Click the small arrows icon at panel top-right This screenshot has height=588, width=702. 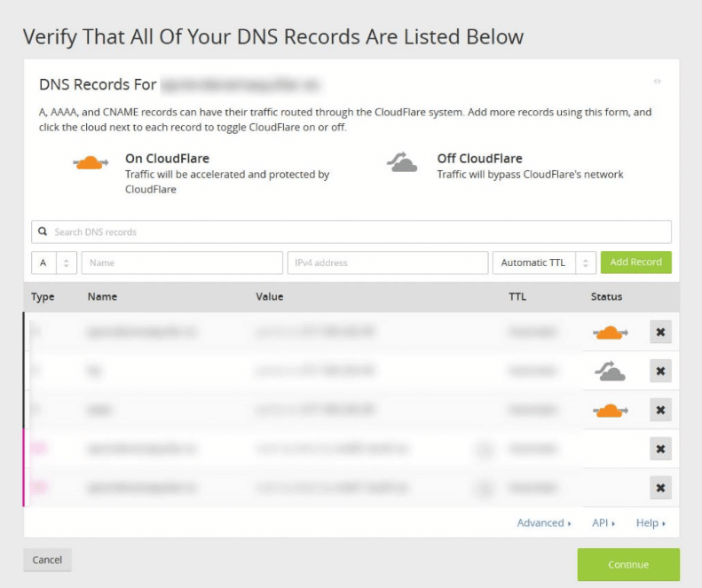[657, 82]
